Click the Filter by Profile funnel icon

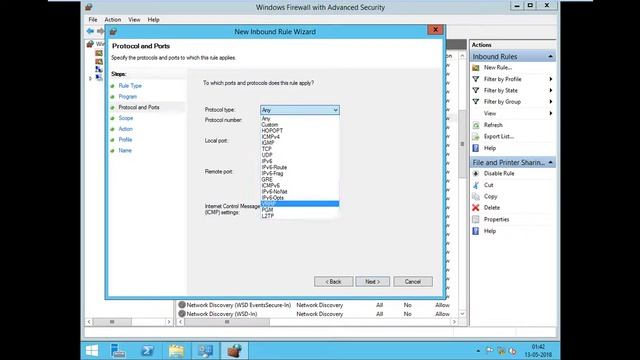point(476,79)
